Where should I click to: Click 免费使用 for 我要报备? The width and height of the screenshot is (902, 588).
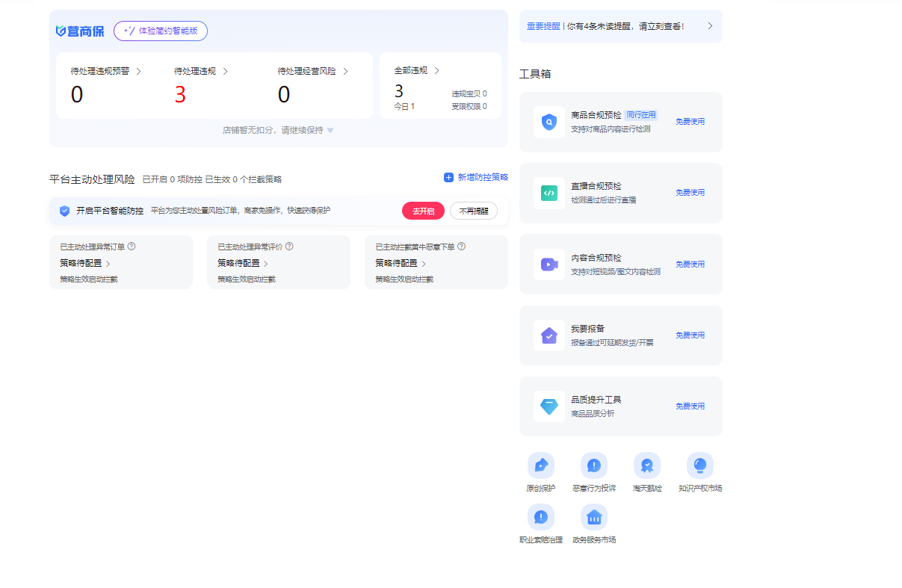(690, 335)
